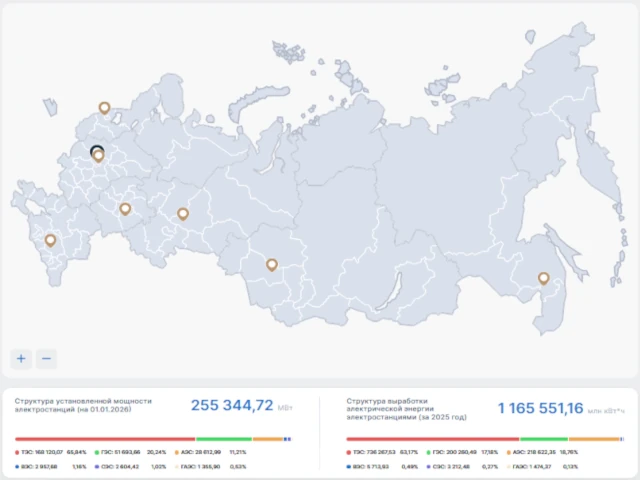The width and height of the screenshot is (640, 480).
Task: Click red ТЭС segment of 2025 generation bar
Action: tap(433, 439)
